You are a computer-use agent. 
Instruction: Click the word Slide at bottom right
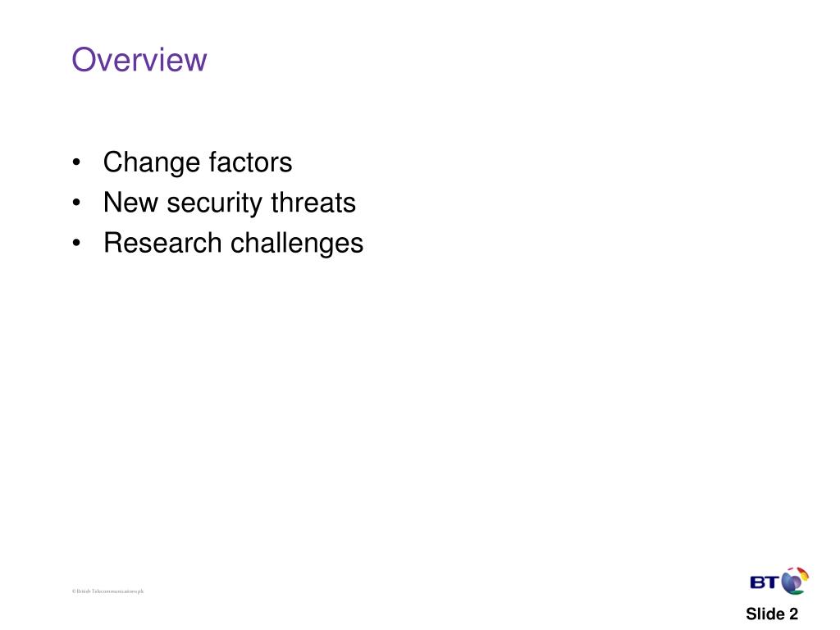coord(765,614)
